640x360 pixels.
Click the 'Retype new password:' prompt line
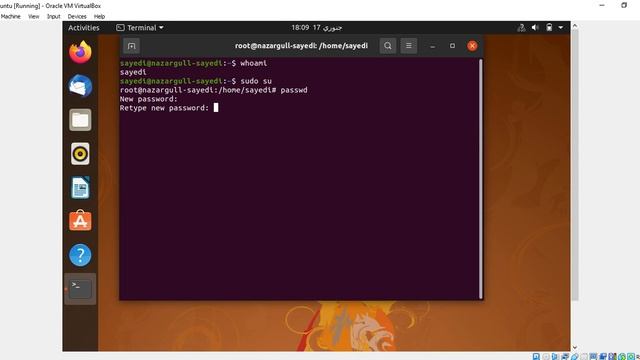164,108
